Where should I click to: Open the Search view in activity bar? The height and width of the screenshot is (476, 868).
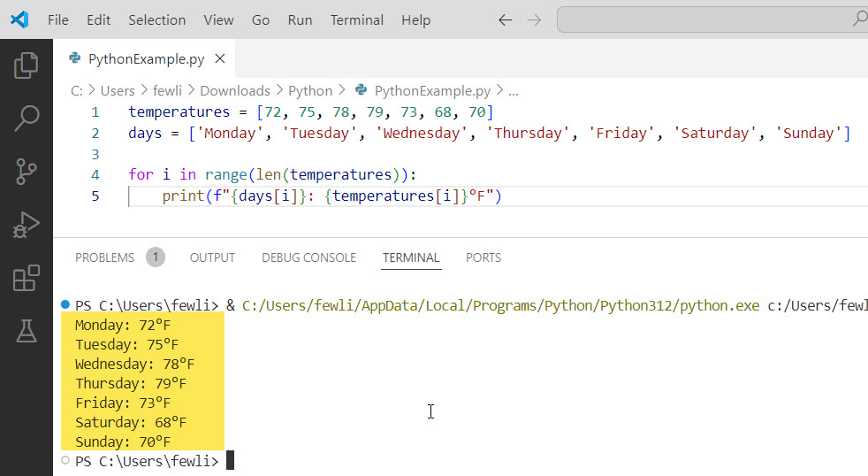point(26,118)
